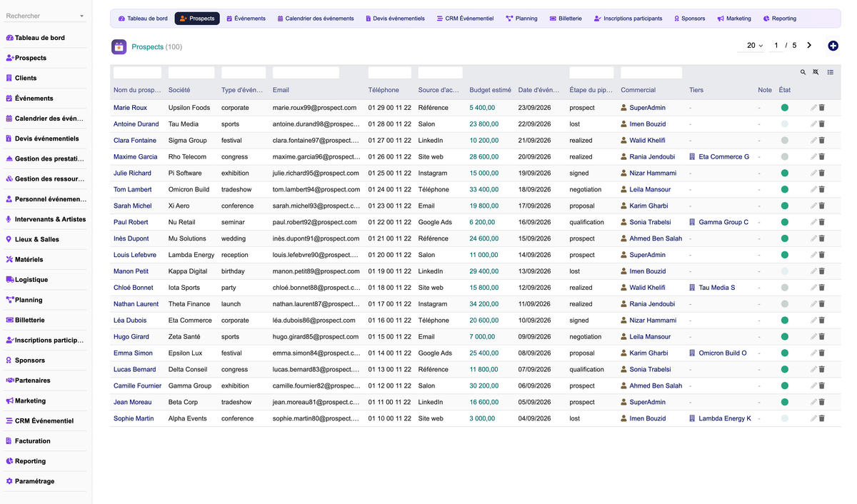Open column list options icon
Viewport: 857px width, 504px height.
point(831,72)
